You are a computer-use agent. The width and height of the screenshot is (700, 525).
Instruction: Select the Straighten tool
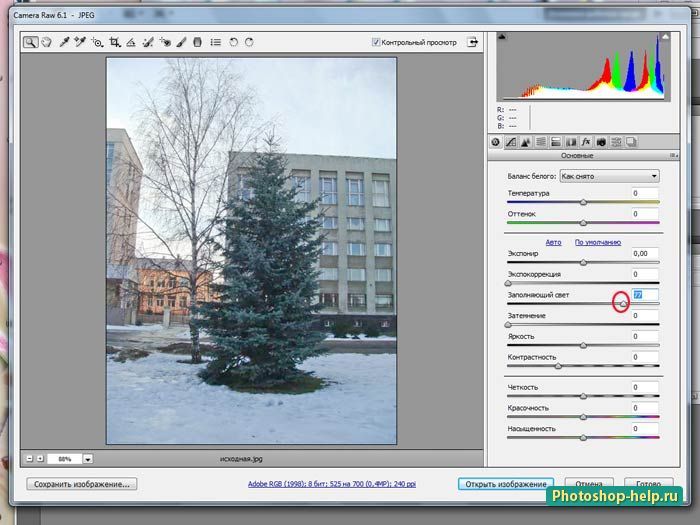point(131,42)
